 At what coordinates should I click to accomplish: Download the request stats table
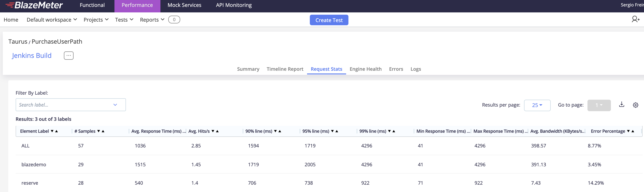click(621, 105)
